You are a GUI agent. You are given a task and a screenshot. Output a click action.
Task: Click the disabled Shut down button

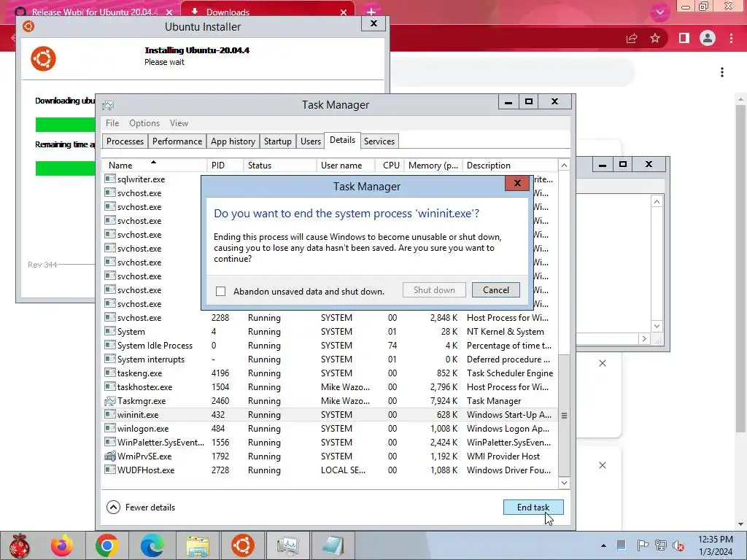tap(434, 290)
